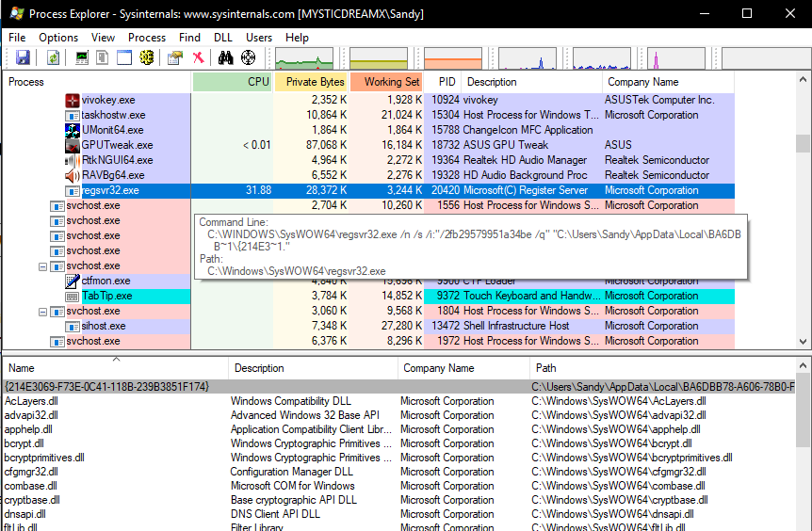Toggle the lower pane window icon

point(124,57)
